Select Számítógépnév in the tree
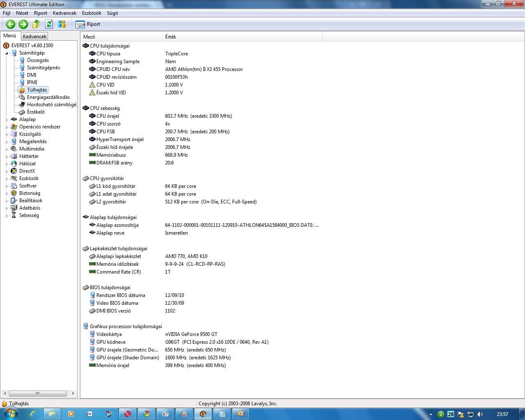The height and width of the screenshot is (420, 525). pos(43,68)
